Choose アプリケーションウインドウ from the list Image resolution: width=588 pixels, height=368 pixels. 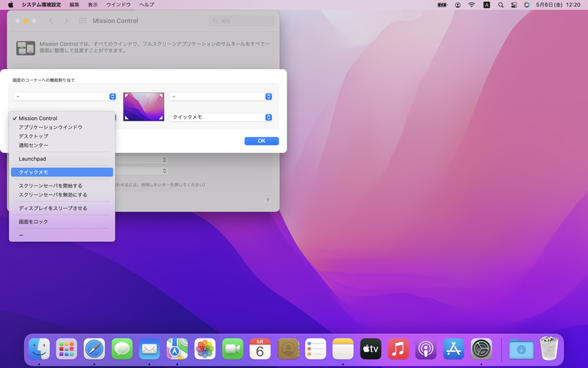[x=62, y=127]
